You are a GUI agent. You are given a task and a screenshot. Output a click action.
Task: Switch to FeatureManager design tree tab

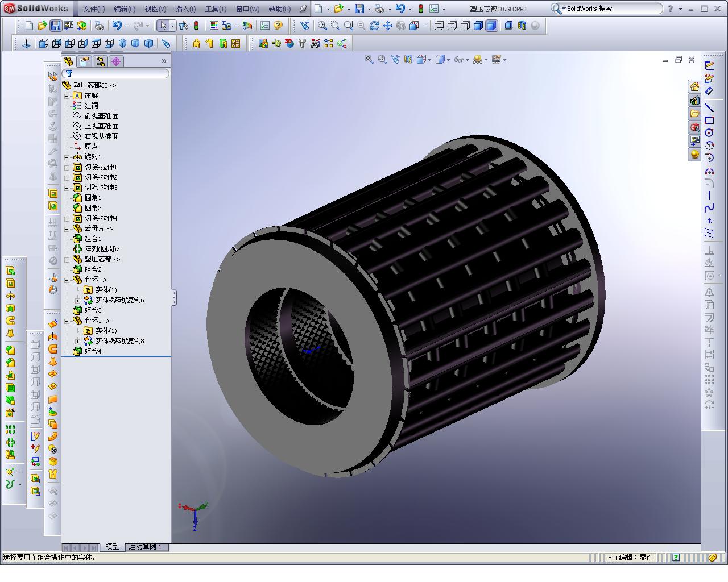68,61
